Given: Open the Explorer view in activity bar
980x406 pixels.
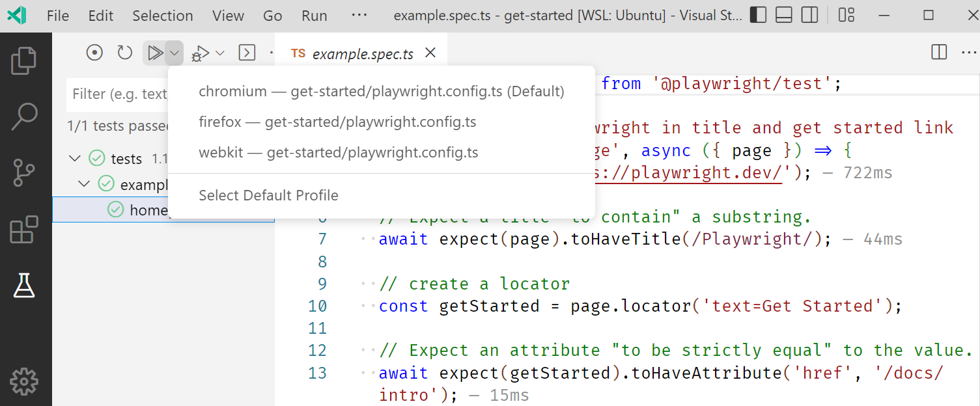Looking at the screenshot, I should tap(24, 60).
